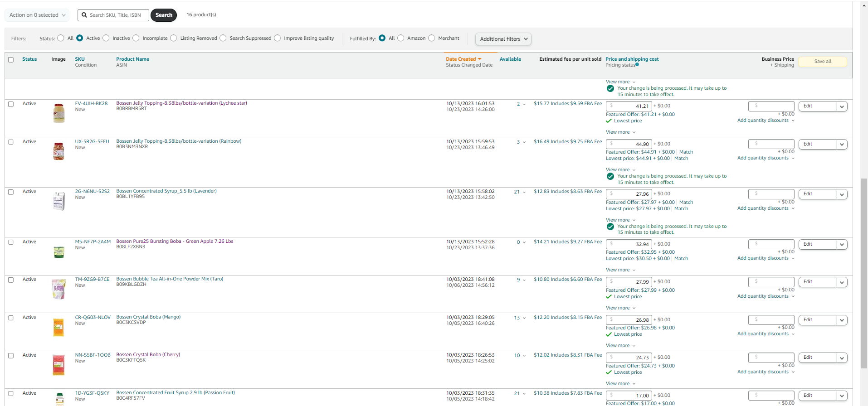
Task: Open Edit dropdown arrow for Lychee star row
Action: [x=842, y=106]
